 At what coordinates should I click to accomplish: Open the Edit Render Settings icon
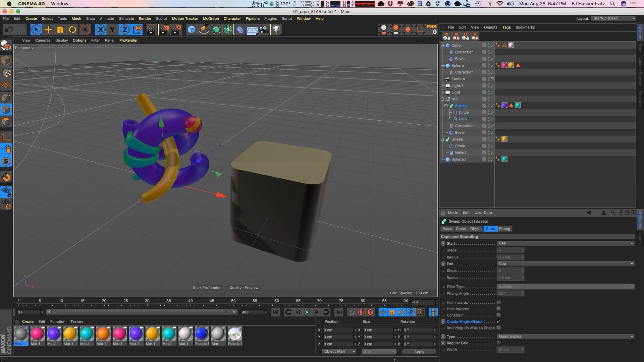(176, 30)
